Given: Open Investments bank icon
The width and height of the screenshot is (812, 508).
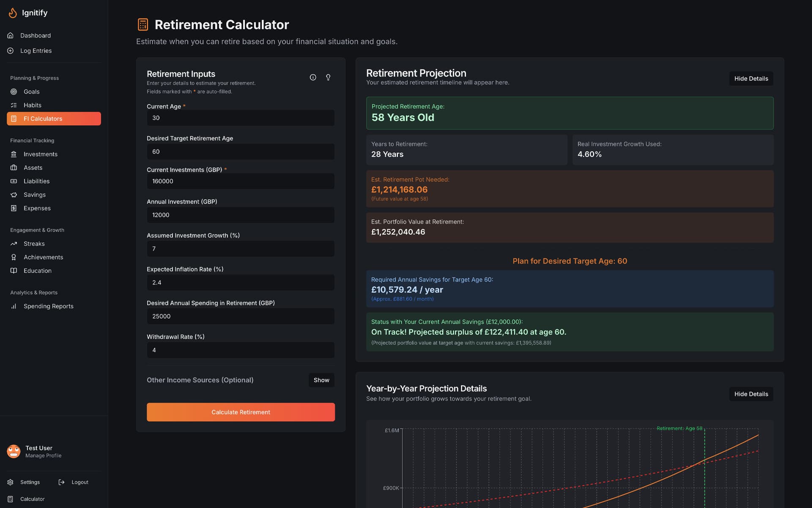Looking at the screenshot, I should click(14, 154).
